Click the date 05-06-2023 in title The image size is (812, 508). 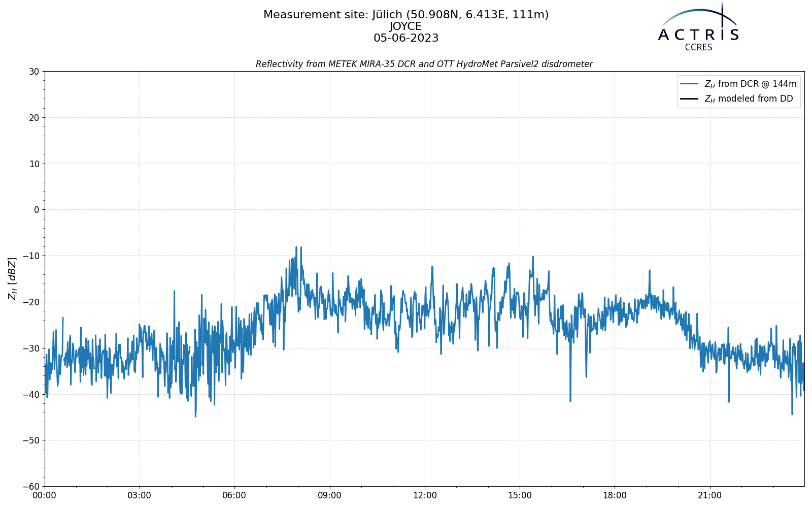[406, 38]
